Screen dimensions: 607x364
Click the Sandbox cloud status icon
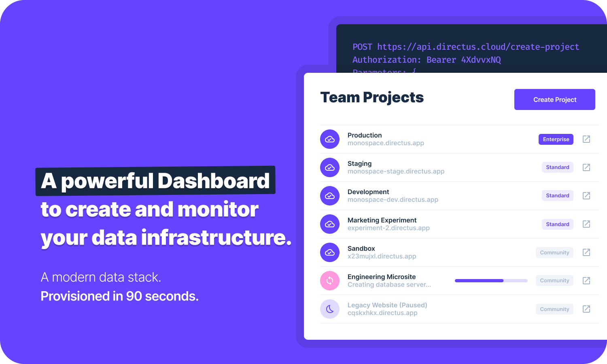click(x=330, y=252)
